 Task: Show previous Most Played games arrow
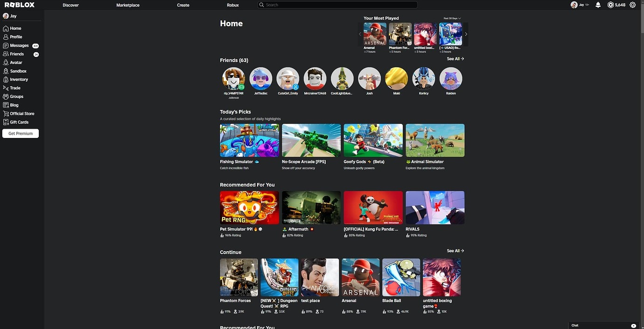pos(360,34)
